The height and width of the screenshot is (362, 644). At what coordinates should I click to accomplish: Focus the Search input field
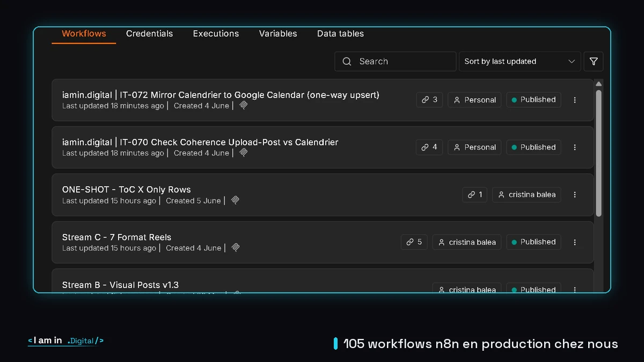[395, 62]
